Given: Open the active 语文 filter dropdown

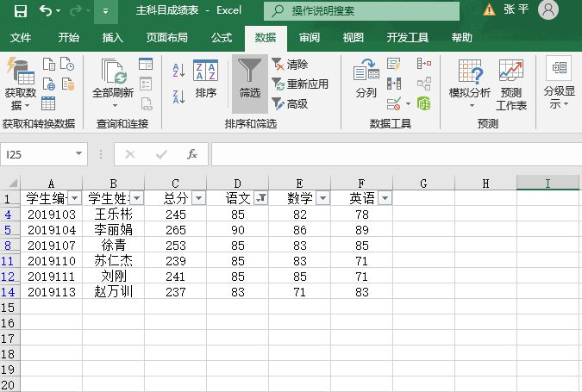Looking at the screenshot, I should pyautogui.click(x=261, y=198).
